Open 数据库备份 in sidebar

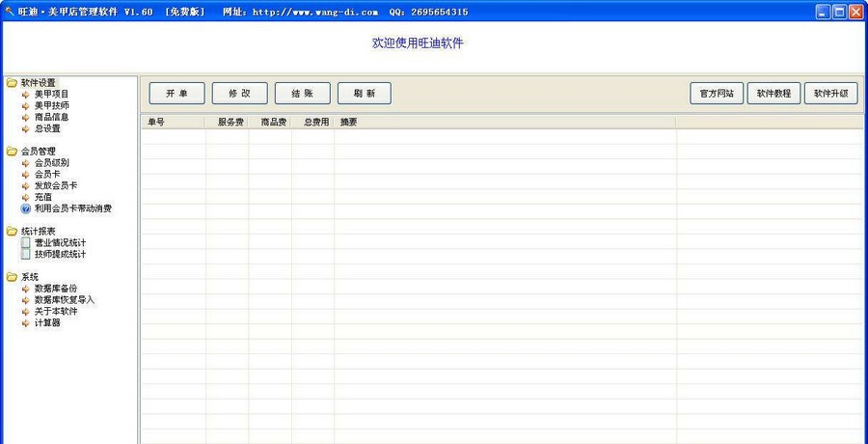tap(56, 289)
